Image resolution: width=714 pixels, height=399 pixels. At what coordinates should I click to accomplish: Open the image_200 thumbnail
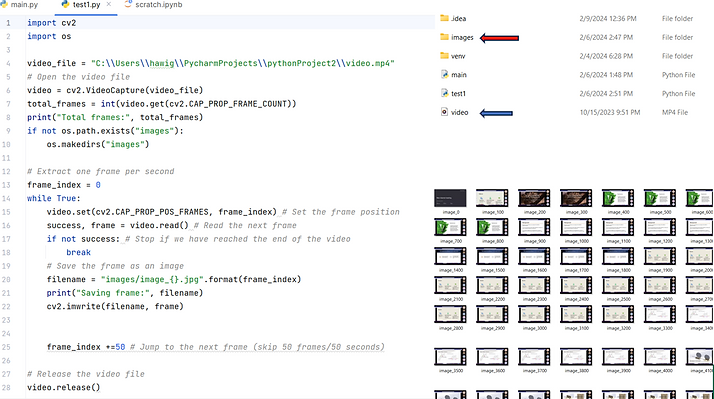point(534,199)
